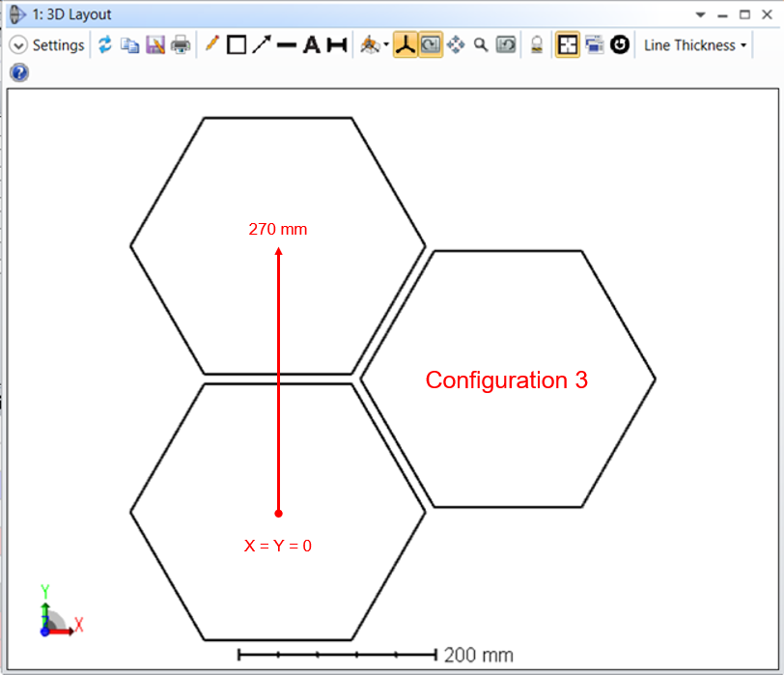784x675 pixels.
Task: Click the lock window icon
Action: (x=537, y=45)
